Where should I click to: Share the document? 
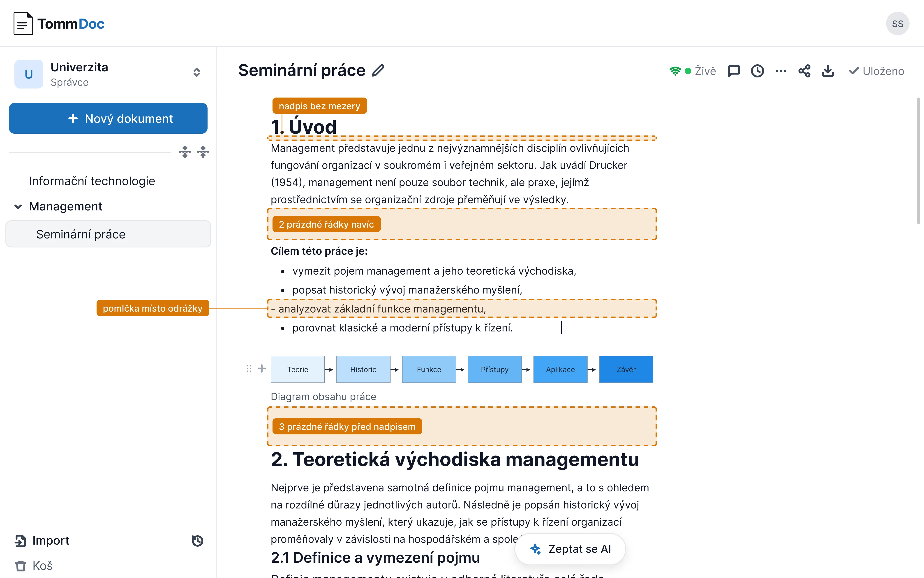(x=804, y=71)
